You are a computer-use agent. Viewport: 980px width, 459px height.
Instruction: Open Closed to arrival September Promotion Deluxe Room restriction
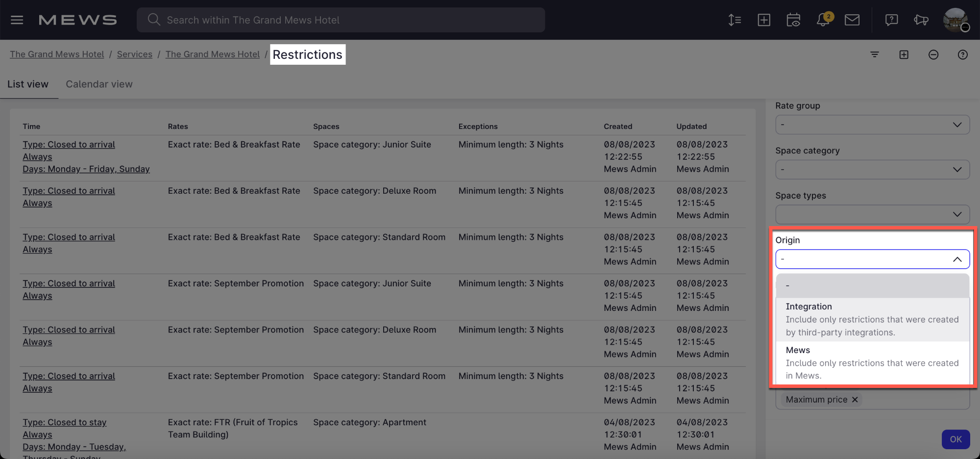(69, 330)
